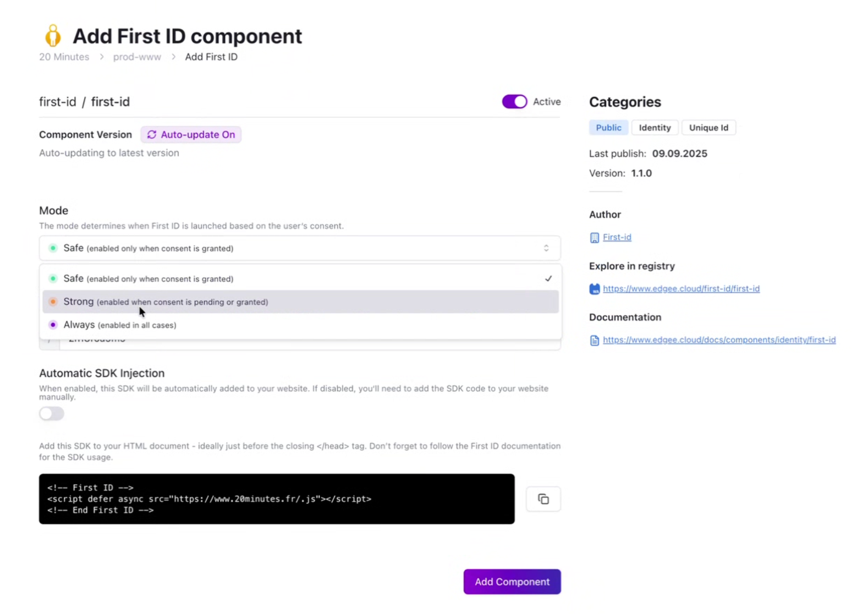Collapse the Mode dropdown via chevron arrows
This screenshot has width=868, height=614.
point(546,248)
